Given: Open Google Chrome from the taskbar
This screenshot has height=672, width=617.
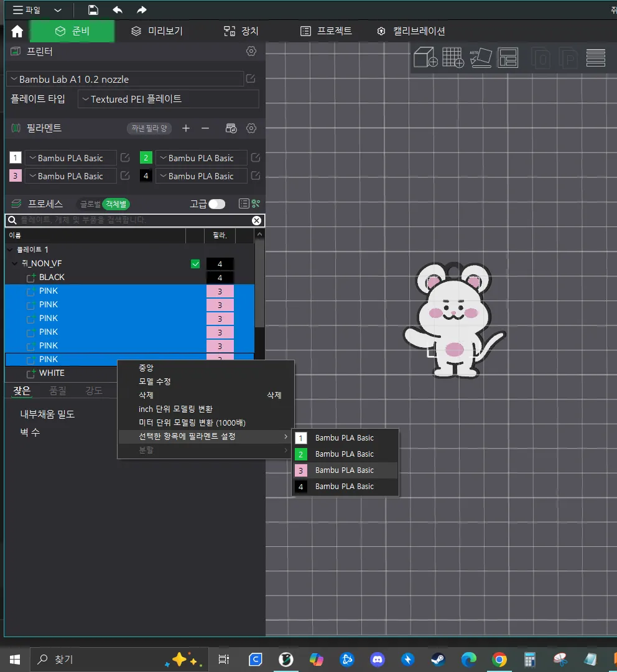Looking at the screenshot, I should coord(499,659).
